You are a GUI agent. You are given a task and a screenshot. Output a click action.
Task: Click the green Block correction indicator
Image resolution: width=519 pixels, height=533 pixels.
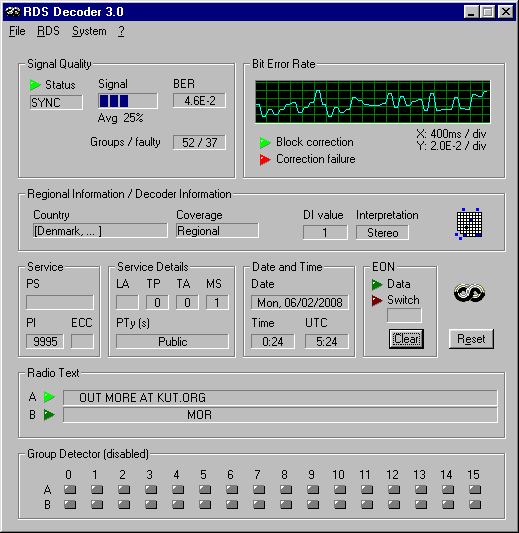coord(265,142)
